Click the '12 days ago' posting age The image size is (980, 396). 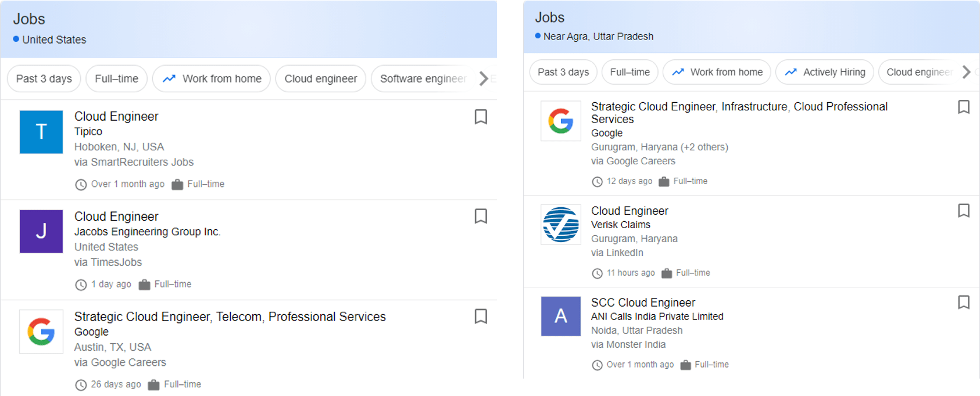click(x=630, y=181)
